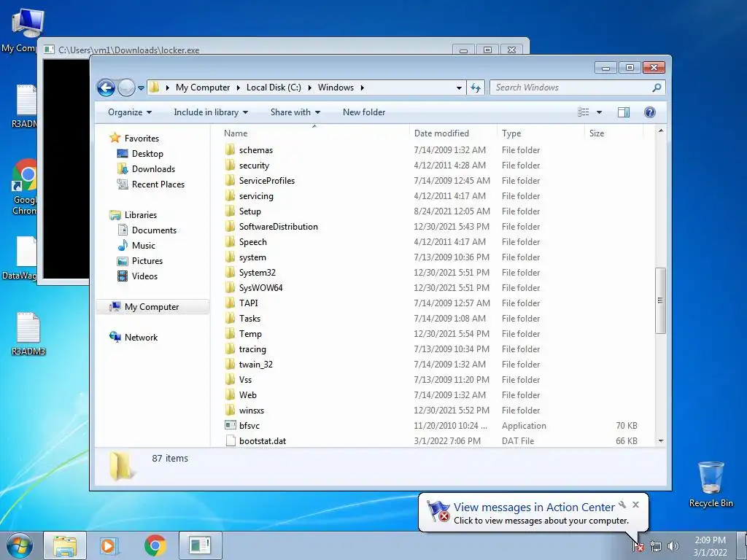Click the file list scrollbar down arrow
This screenshot has width=747, height=560.
point(660,441)
